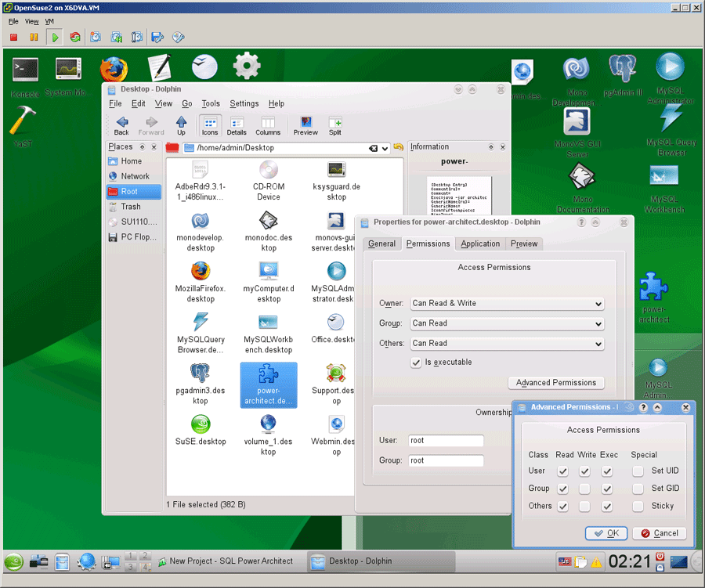Go Back in Dolphin toolbar

pyautogui.click(x=121, y=125)
